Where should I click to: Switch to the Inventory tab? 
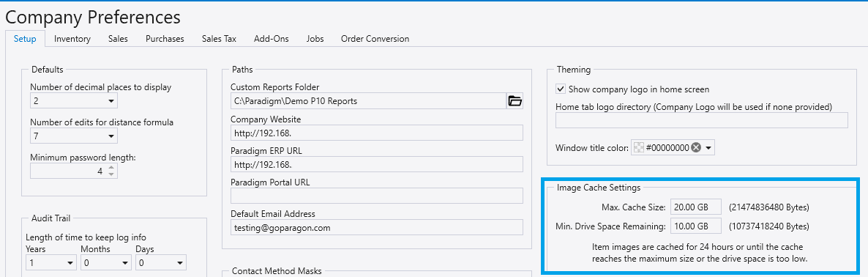72,39
